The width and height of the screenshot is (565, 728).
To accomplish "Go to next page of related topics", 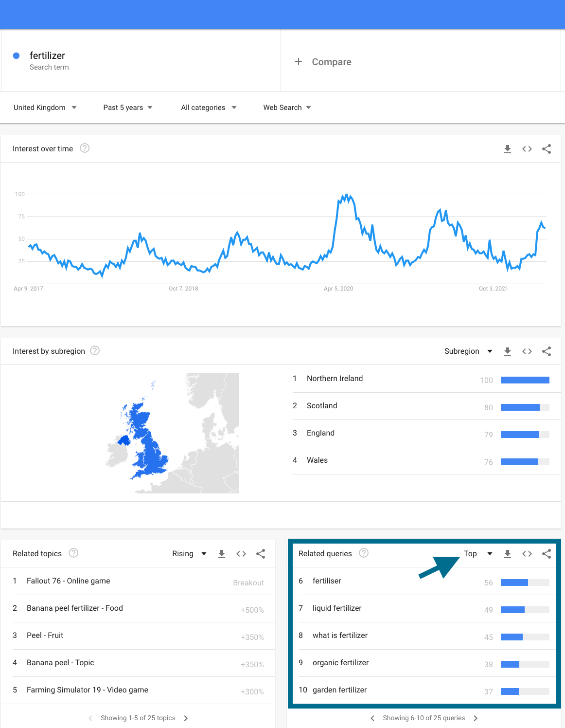I will [186, 718].
